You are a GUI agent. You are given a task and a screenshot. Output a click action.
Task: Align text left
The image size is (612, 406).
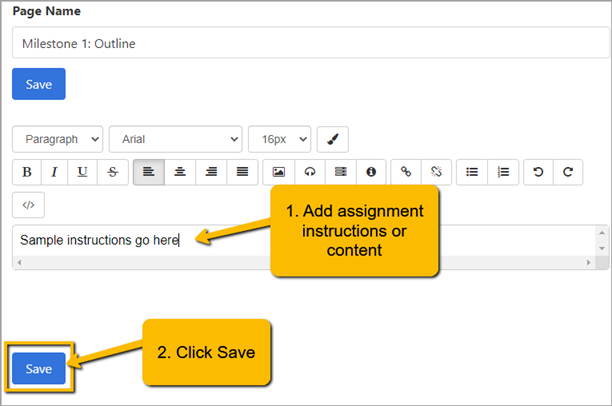pyautogui.click(x=149, y=172)
